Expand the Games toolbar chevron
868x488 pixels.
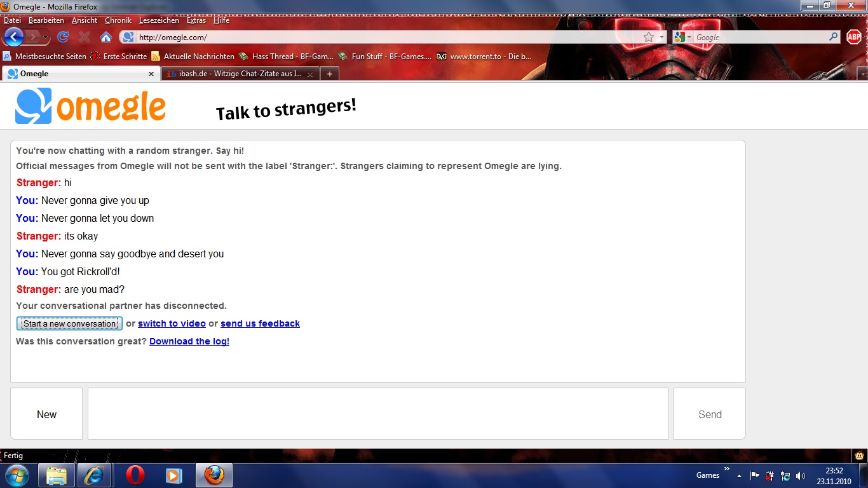[727, 470]
